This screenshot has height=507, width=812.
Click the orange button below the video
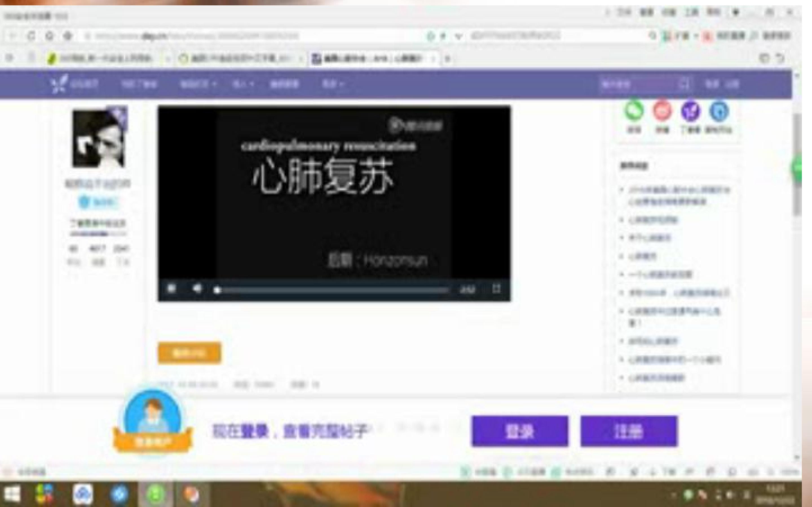pyautogui.click(x=189, y=353)
